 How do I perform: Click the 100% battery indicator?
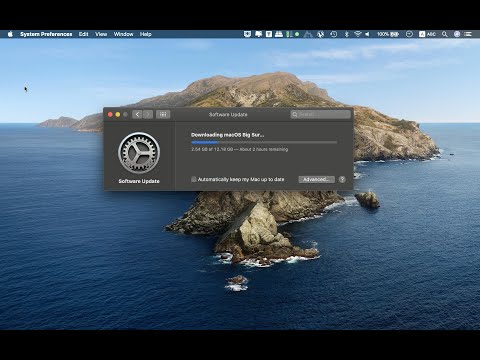tap(388, 34)
